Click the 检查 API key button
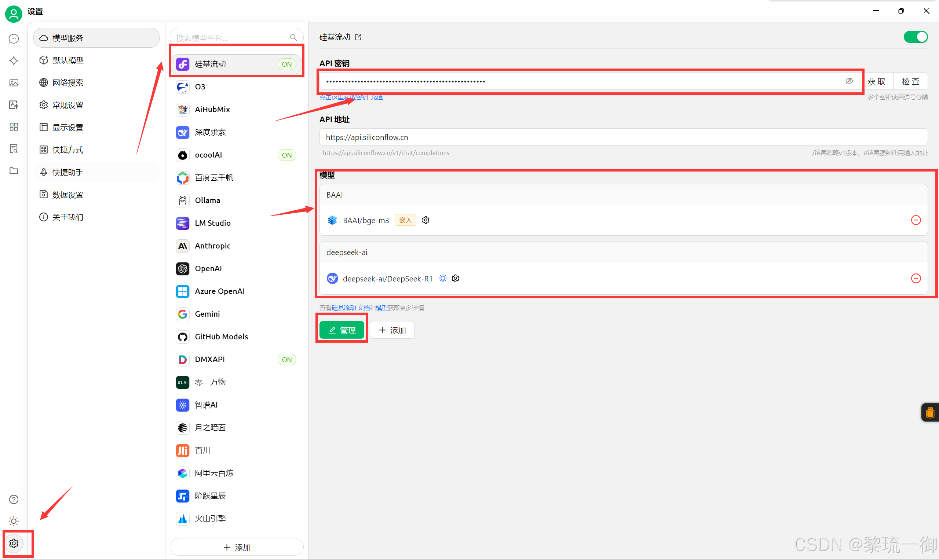Viewport: 939px width, 560px height. pos(910,81)
